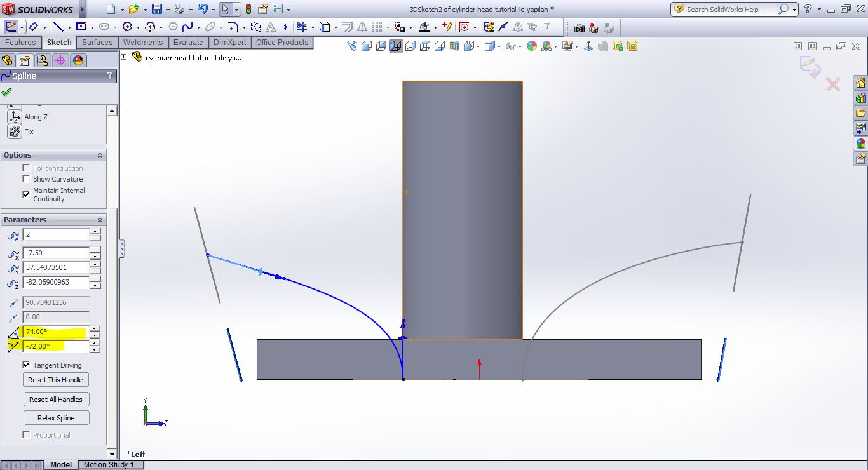
Task: Enable the Show Curvature checkbox
Action: pyautogui.click(x=26, y=179)
